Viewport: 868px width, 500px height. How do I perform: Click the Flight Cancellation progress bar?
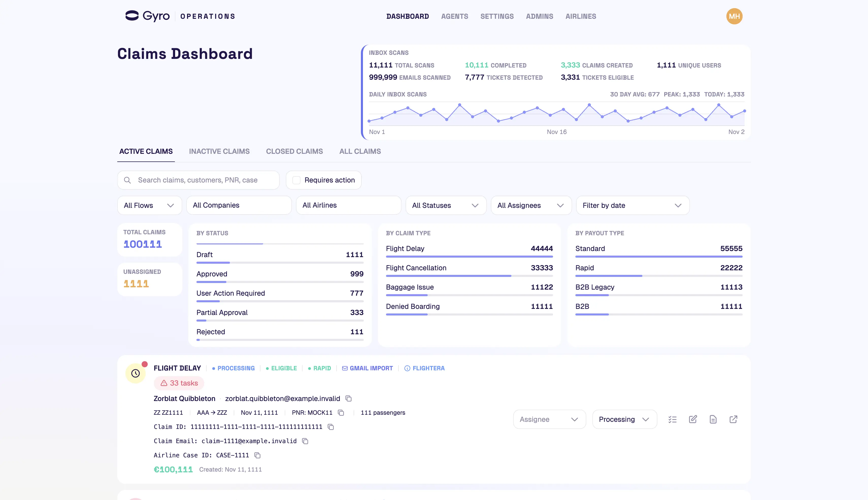(x=469, y=276)
